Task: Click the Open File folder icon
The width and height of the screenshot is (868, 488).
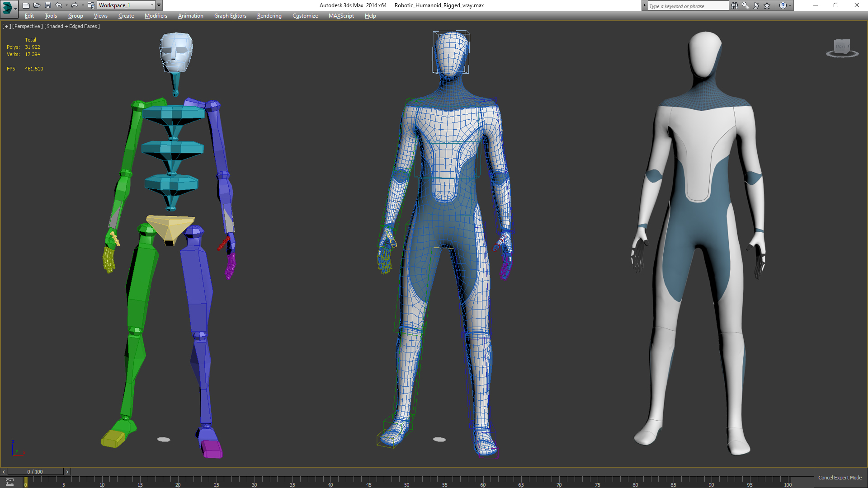Action: 37,5
